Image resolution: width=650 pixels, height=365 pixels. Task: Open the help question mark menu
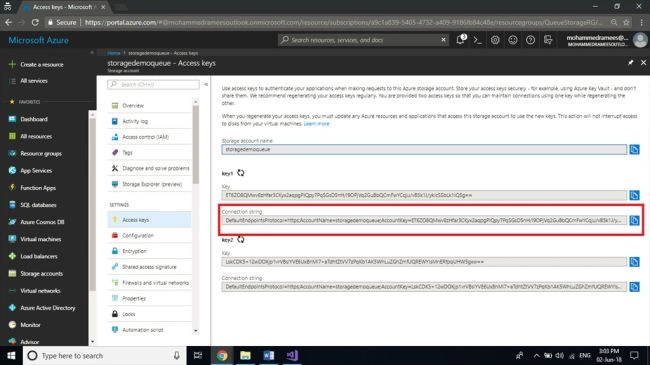point(530,40)
